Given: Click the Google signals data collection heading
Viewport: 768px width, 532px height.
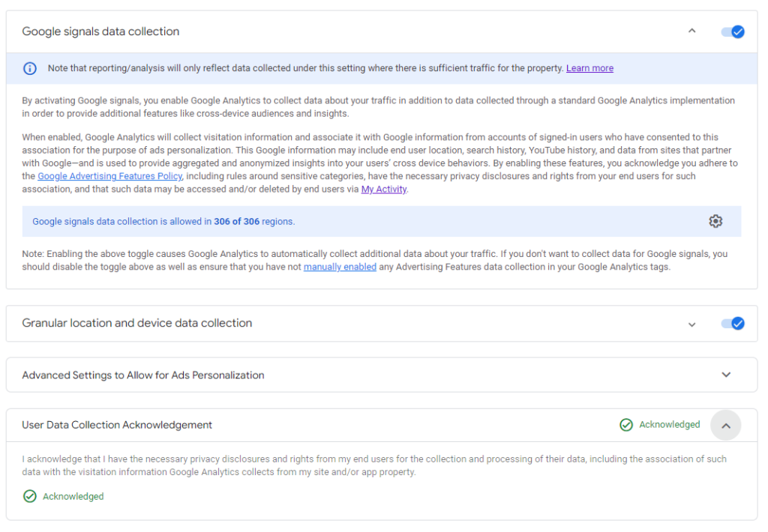Looking at the screenshot, I should 100,31.
